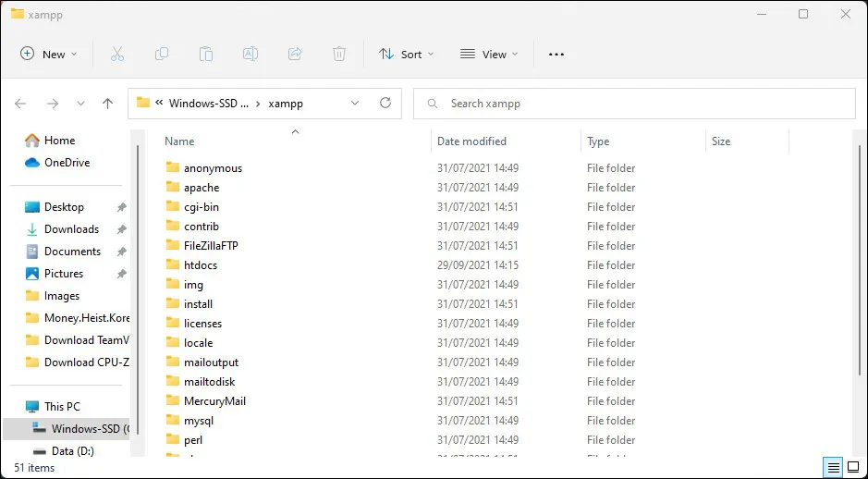Click the Rename icon in toolbar
Image resolution: width=868 pixels, height=479 pixels.
click(x=251, y=54)
